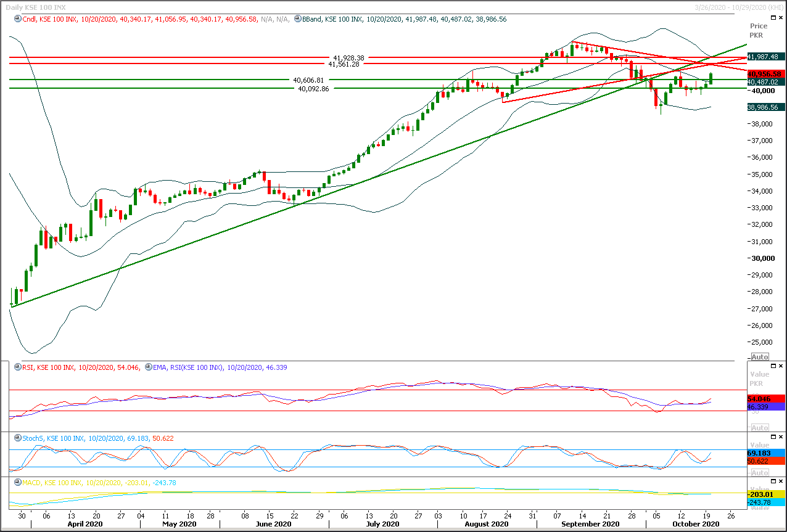787x532 pixels.
Task: Click the 50.622 StochS signal value tag
Action: coord(765,460)
